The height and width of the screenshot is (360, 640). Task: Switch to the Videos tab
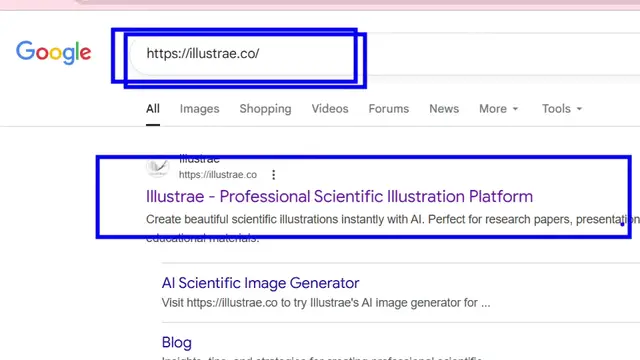point(330,109)
